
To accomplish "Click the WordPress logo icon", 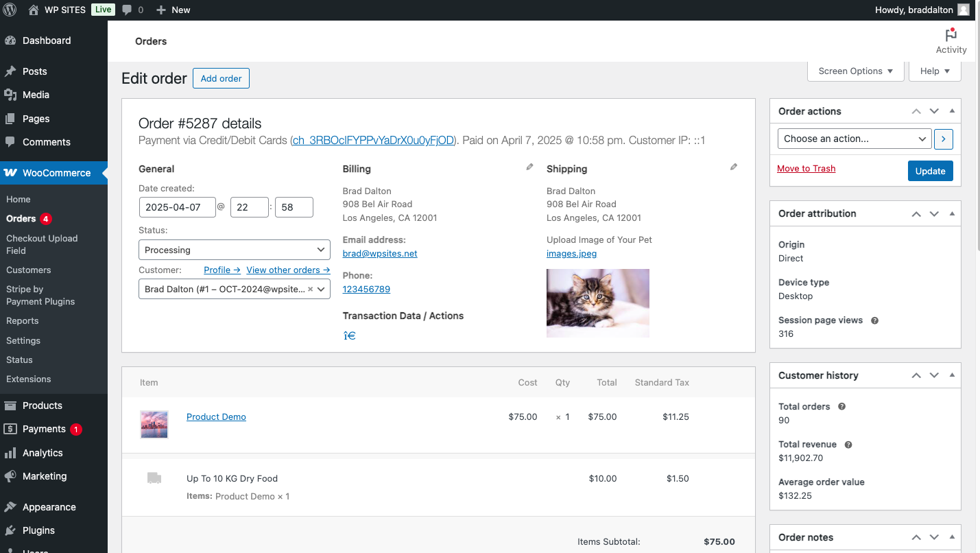I will [10, 10].
